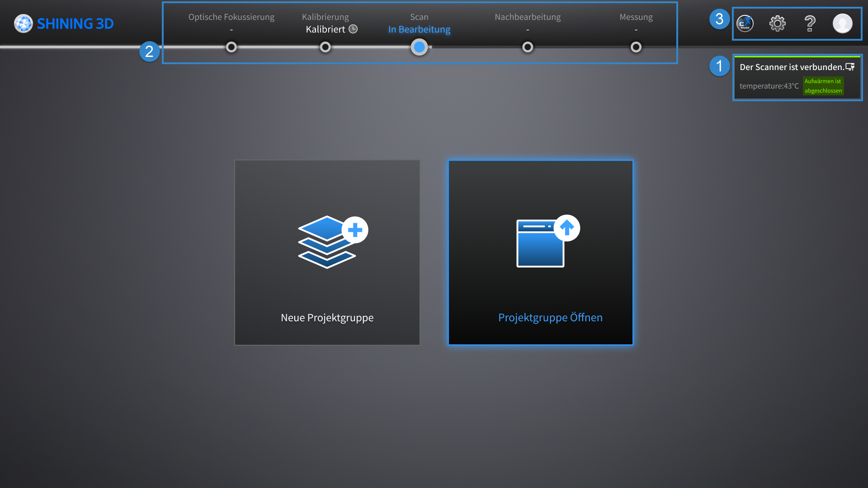
Task: Open the settings gear icon
Action: coord(778,23)
